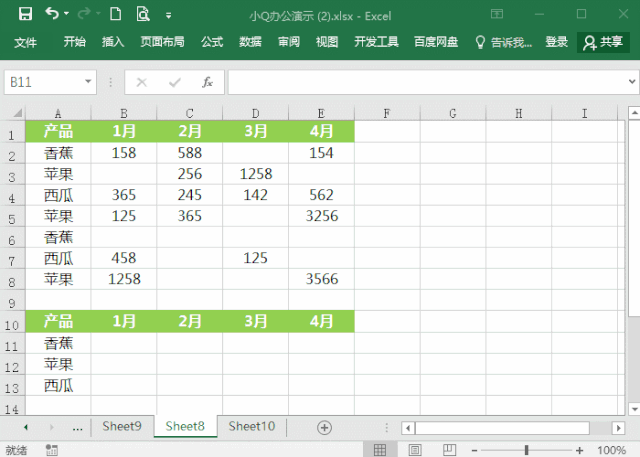Open Customize Quick Access Toolbar dropdown
The height and width of the screenshot is (457, 640).
169,16
